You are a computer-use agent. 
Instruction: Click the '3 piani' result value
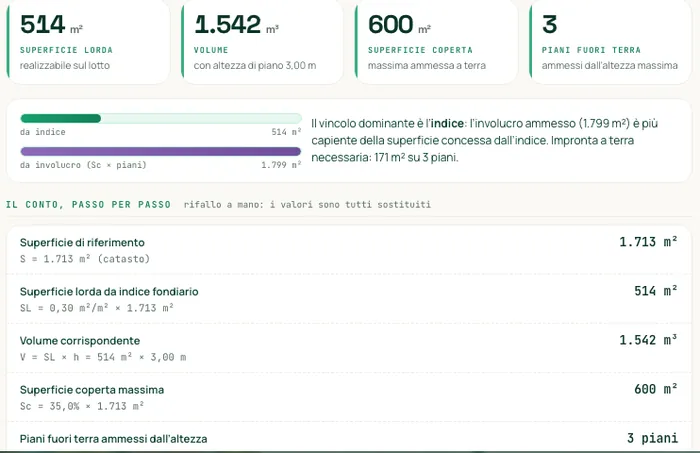click(652, 438)
